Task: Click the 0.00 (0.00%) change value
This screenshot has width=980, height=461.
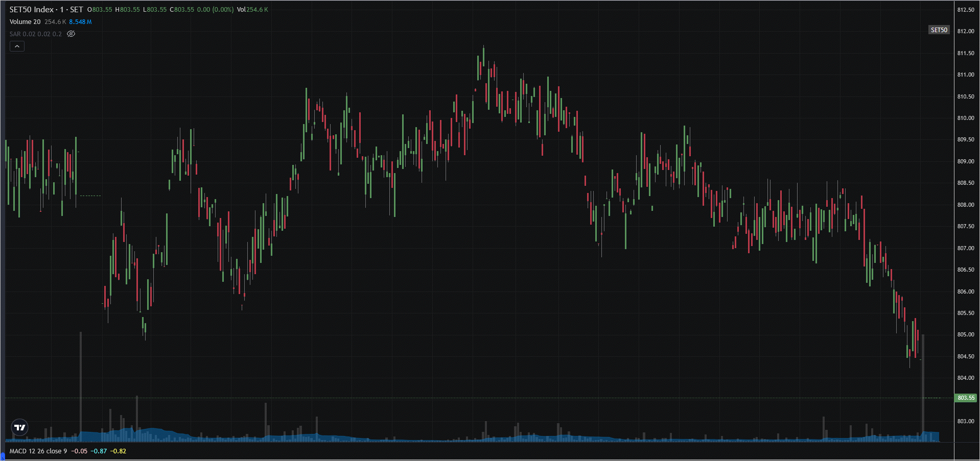Action: point(215,10)
